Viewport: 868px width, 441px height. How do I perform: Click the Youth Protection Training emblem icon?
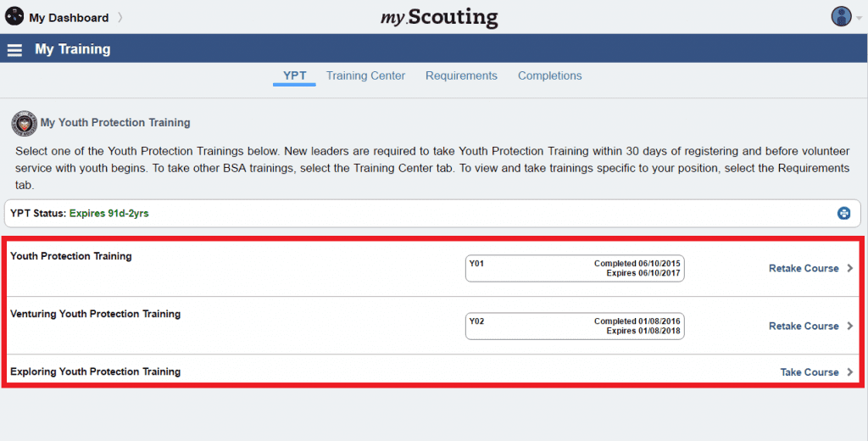[x=25, y=124]
